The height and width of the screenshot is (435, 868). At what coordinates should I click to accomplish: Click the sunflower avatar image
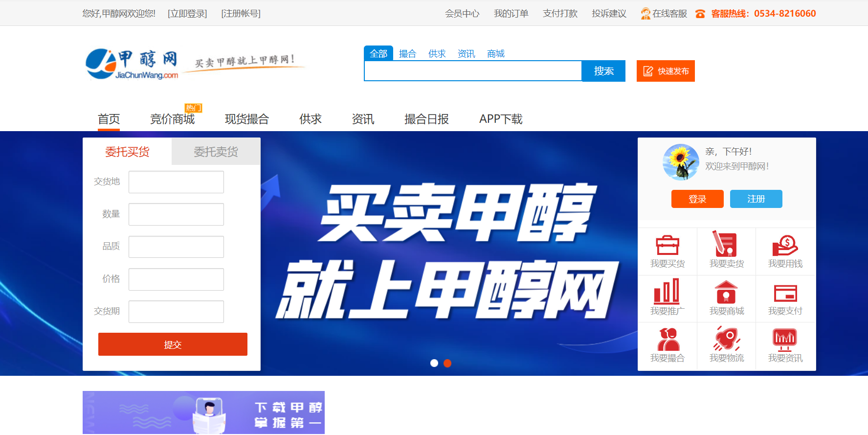point(681,162)
